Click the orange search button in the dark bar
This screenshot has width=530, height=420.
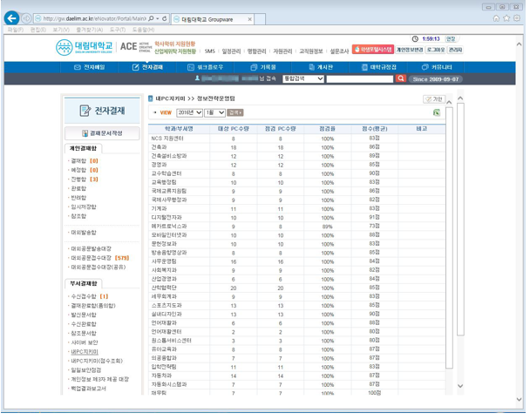pyautogui.click(x=400, y=78)
